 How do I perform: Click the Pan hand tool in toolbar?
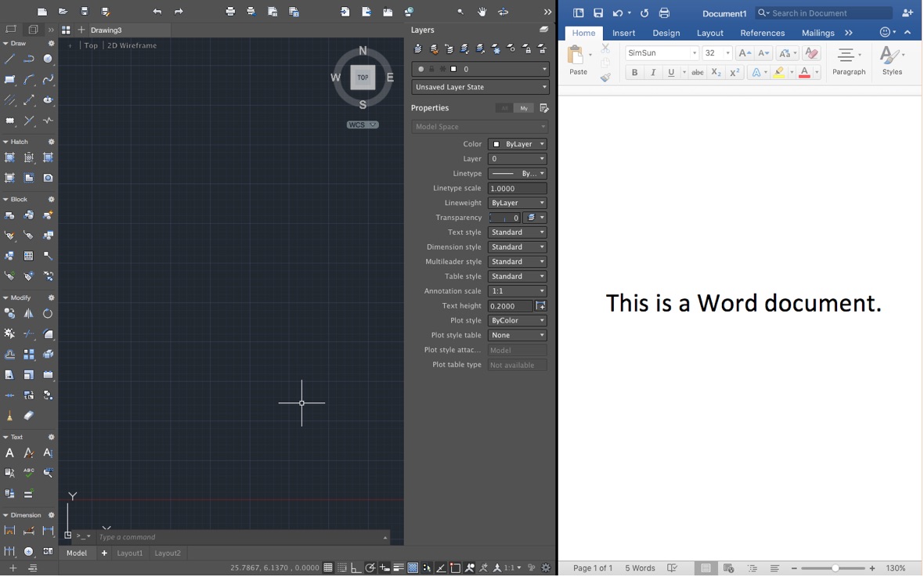(482, 11)
